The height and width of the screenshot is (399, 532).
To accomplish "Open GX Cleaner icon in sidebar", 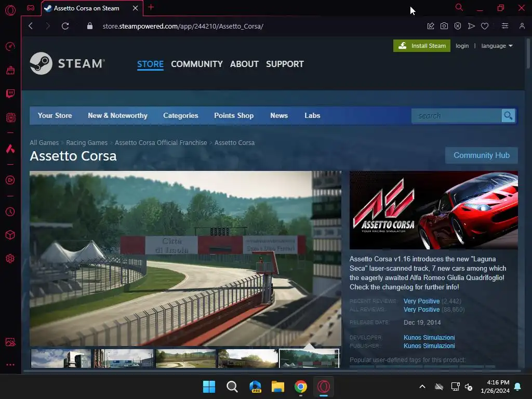I will coord(10,70).
